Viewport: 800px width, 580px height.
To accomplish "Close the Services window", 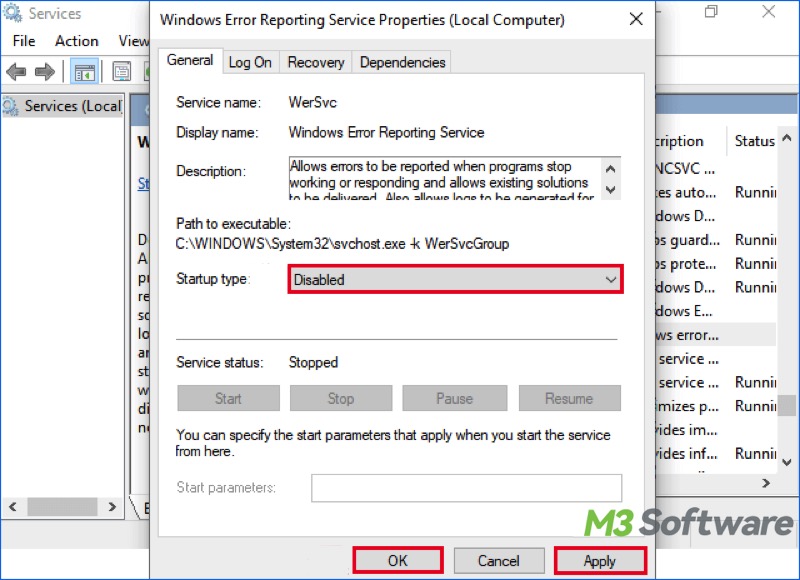I will click(769, 12).
